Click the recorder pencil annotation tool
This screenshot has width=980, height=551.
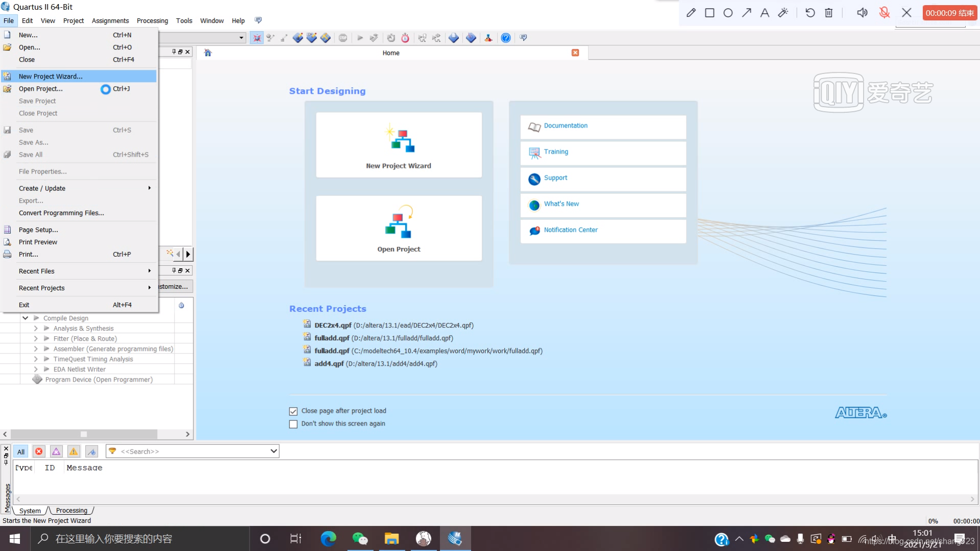[691, 13]
